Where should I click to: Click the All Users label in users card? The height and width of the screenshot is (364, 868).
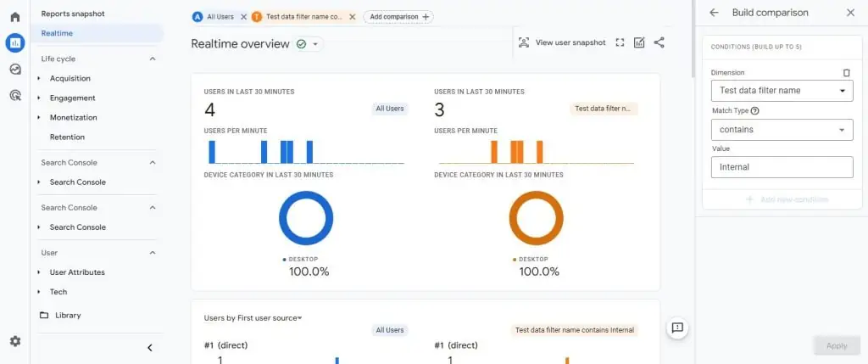click(x=390, y=109)
